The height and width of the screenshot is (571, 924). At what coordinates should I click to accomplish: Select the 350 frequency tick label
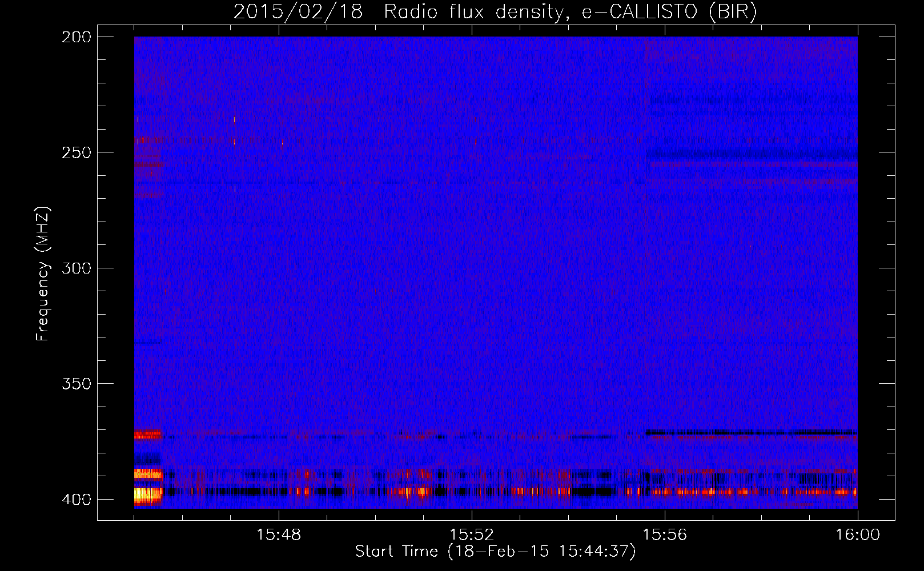coord(77,384)
